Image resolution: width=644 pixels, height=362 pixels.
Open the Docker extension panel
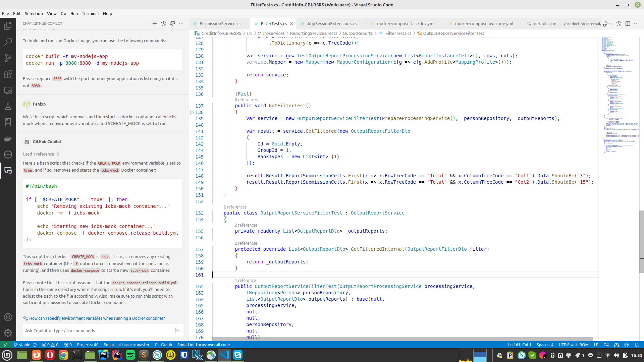[8, 138]
